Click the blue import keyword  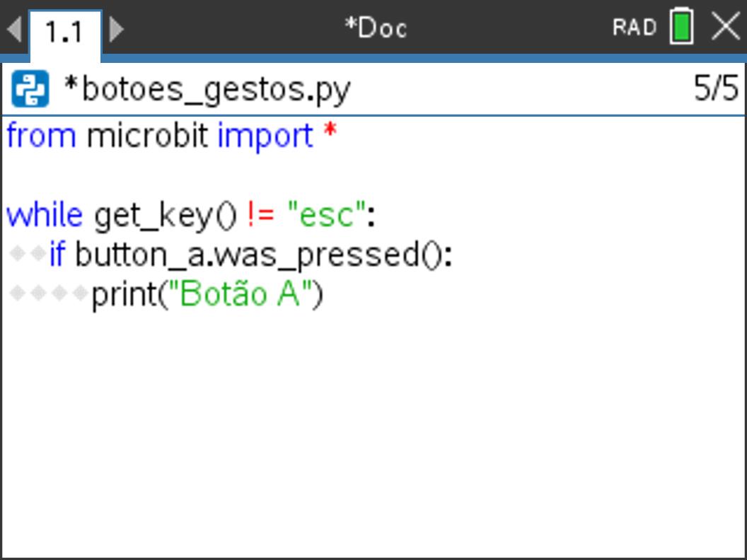click(x=265, y=137)
